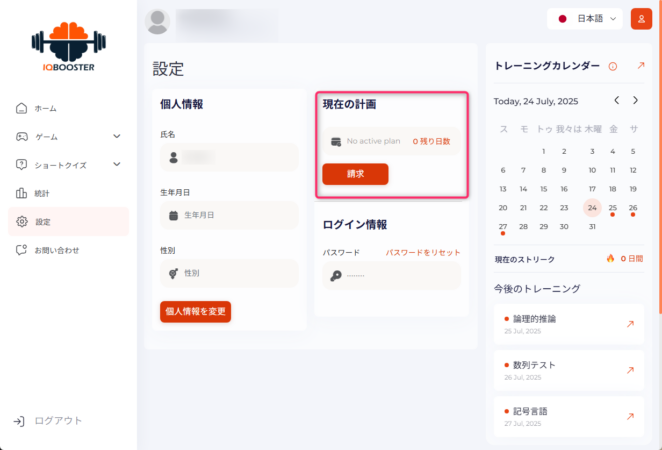Select day 31 in the calendar
The height and width of the screenshot is (450, 662).
click(x=592, y=227)
